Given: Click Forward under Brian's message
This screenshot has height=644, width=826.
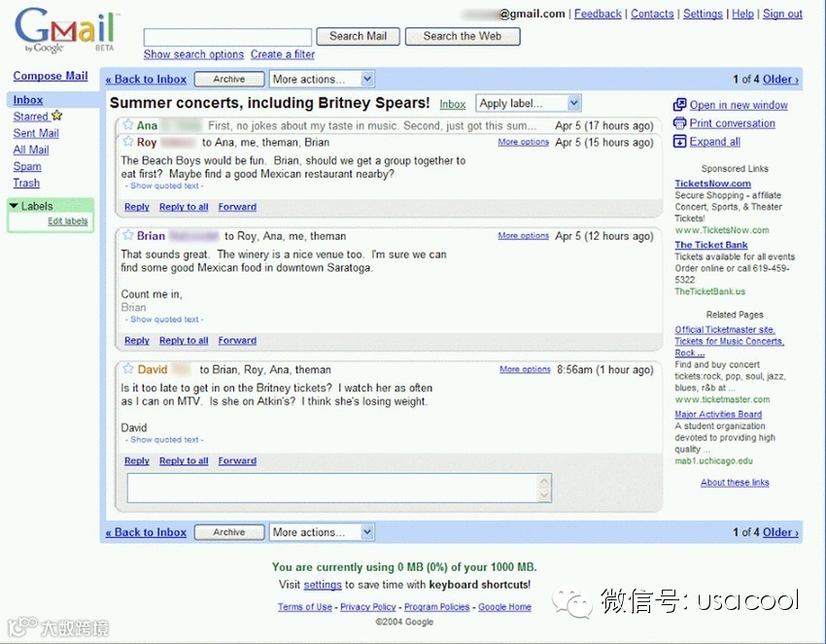Looking at the screenshot, I should [237, 341].
